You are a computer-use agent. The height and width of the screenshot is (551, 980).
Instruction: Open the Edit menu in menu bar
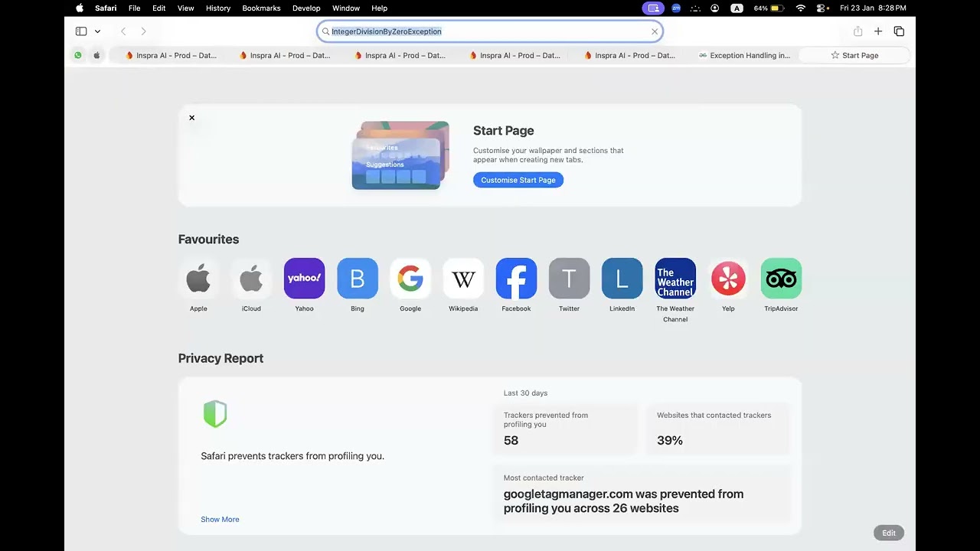click(158, 8)
